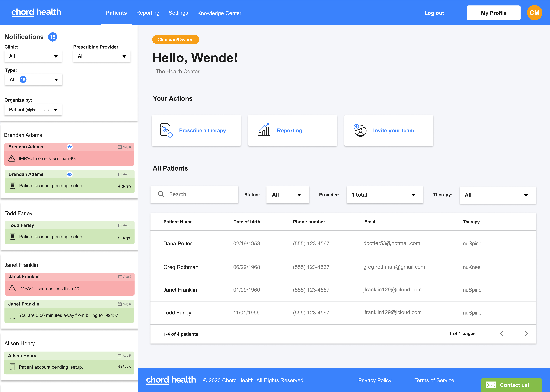550x392 pixels.
Task: Click the notifications count badge 18
Action: click(53, 37)
